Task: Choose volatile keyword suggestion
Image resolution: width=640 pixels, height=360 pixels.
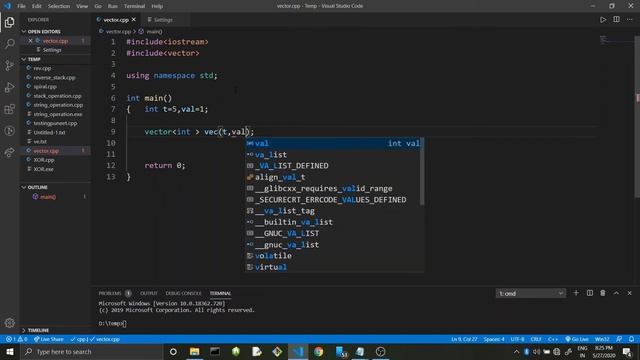Action: pyautogui.click(x=333, y=256)
